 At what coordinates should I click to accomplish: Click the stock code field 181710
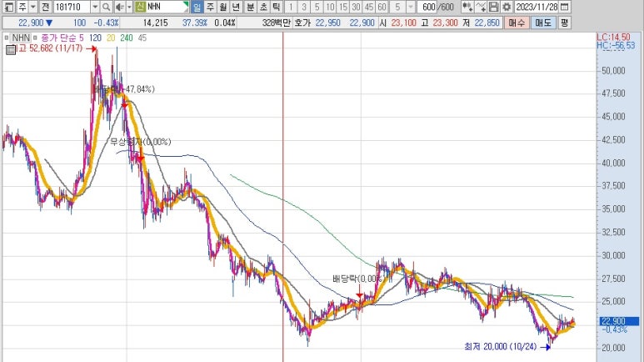click(72, 7)
